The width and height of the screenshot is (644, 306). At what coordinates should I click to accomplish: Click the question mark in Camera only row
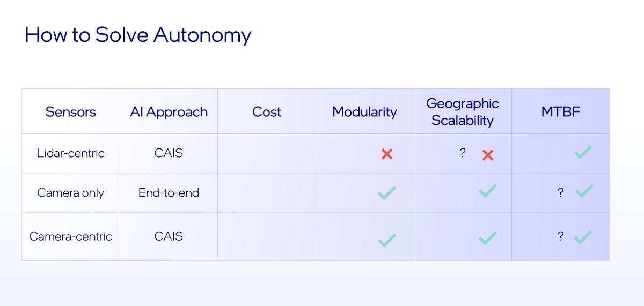[560, 193]
